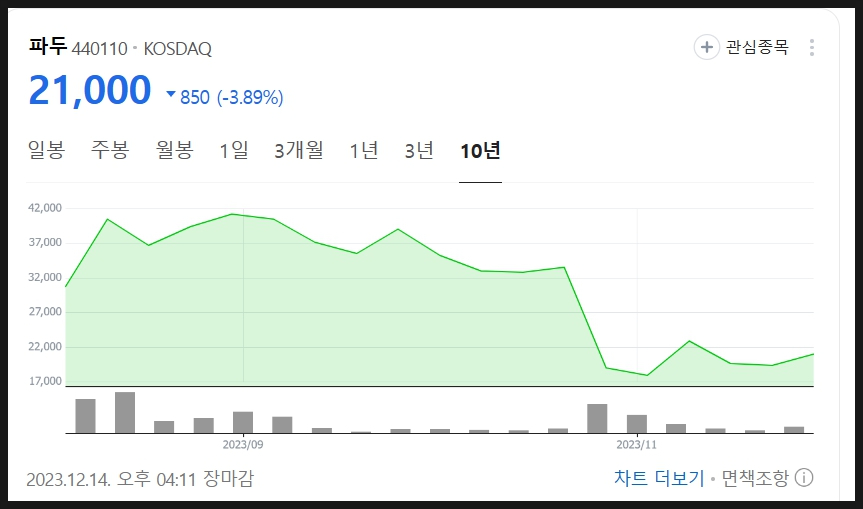Click the blue down-arrow price change indicator

(x=171, y=94)
